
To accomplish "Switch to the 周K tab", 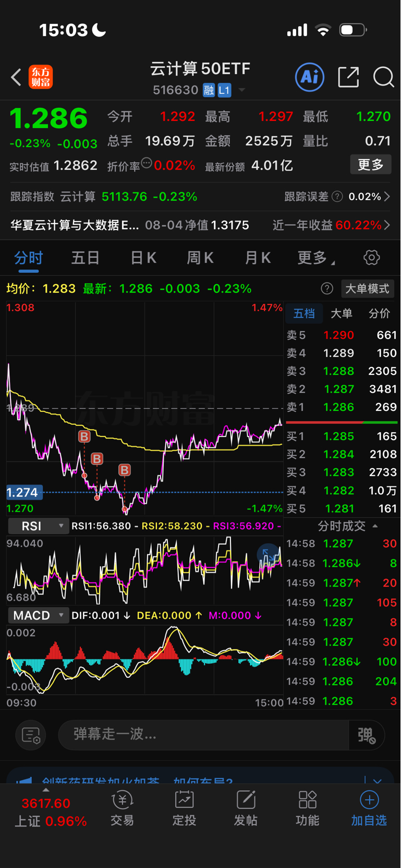I will 200,258.
